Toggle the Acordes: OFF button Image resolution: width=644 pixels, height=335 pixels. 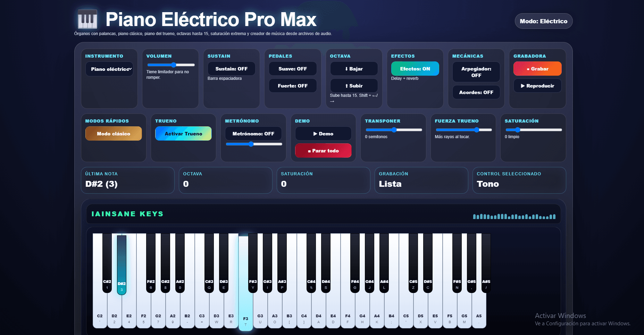pyautogui.click(x=476, y=92)
